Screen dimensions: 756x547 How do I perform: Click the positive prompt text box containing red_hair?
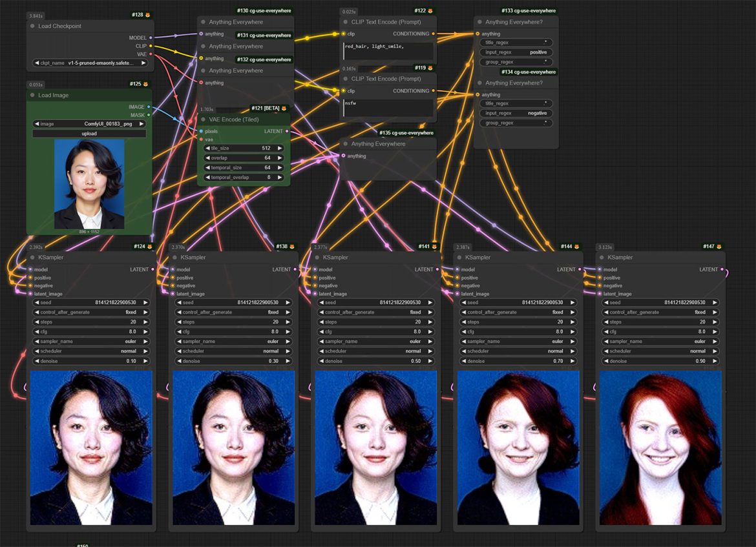point(388,50)
